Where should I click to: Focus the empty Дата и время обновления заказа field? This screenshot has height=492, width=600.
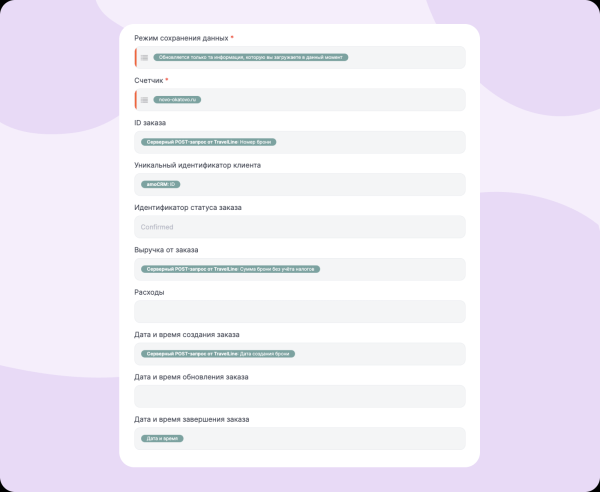(x=300, y=396)
